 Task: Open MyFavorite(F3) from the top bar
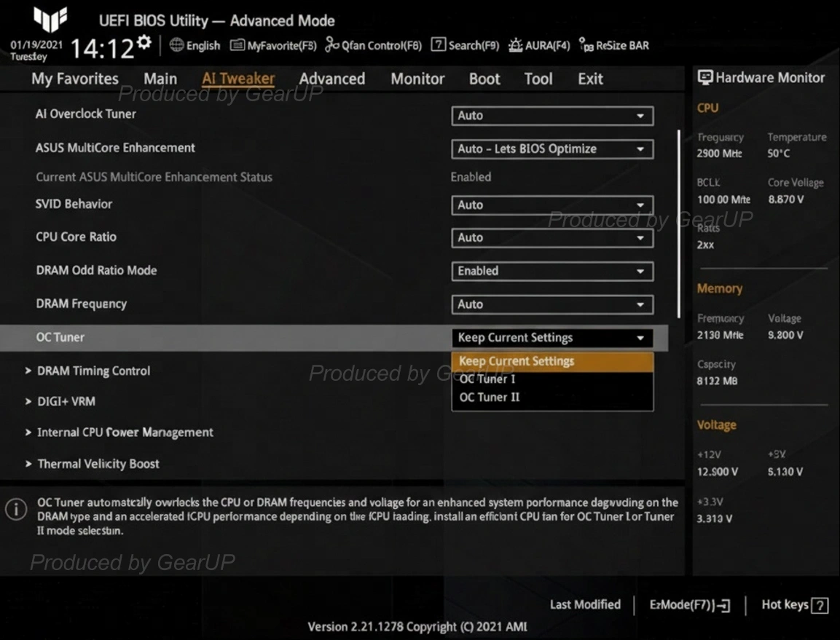(274, 46)
